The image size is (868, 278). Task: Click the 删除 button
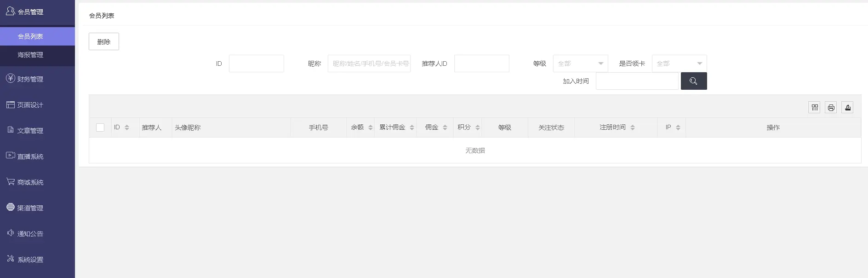point(104,41)
